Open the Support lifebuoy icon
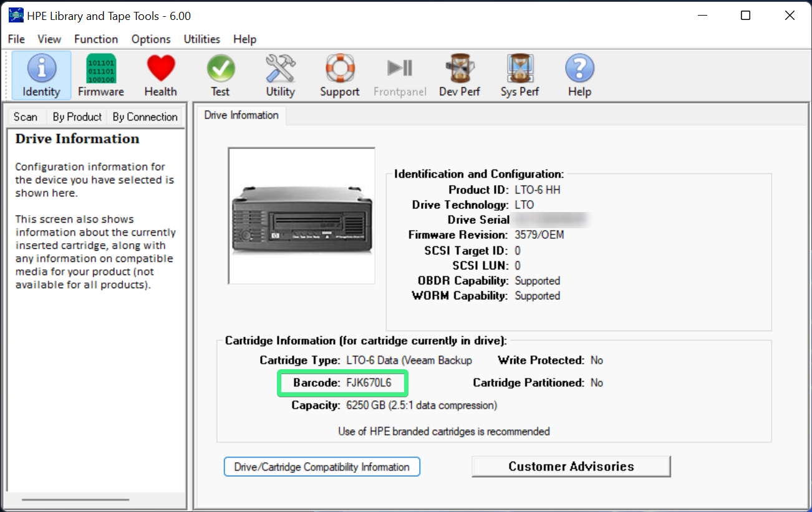The height and width of the screenshot is (512, 812). (340, 75)
